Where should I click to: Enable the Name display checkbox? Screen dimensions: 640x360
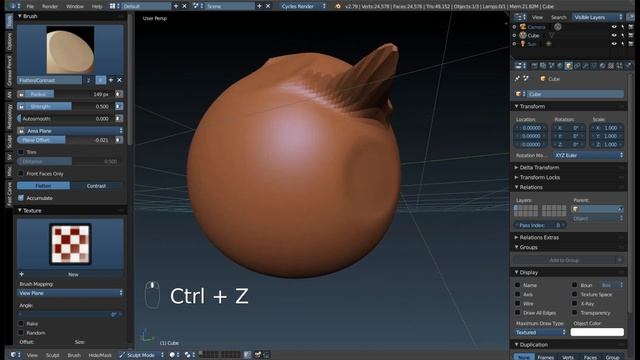tap(518, 285)
